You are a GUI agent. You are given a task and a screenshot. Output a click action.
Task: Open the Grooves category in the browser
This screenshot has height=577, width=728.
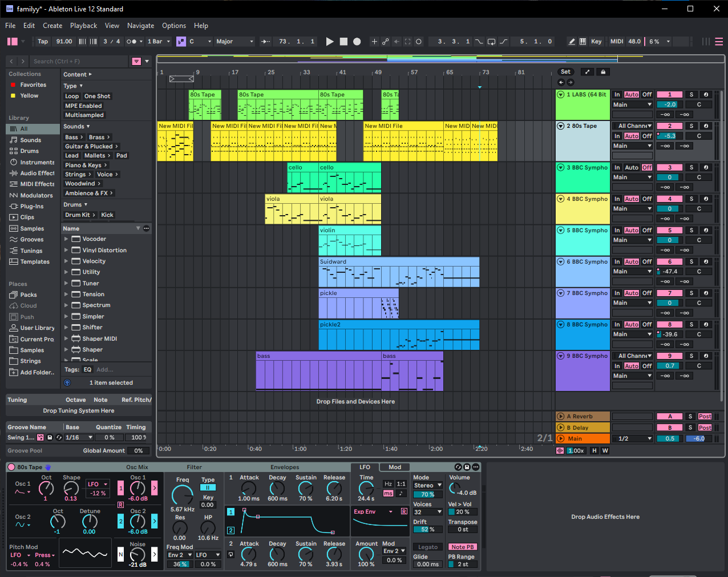click(x=32, y=239)
